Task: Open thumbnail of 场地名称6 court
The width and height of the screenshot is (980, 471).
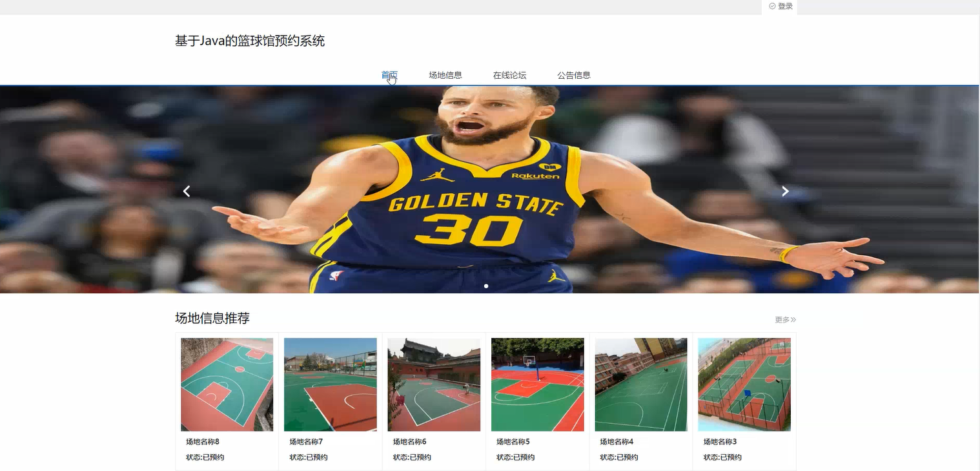Action: click(434, 384)
